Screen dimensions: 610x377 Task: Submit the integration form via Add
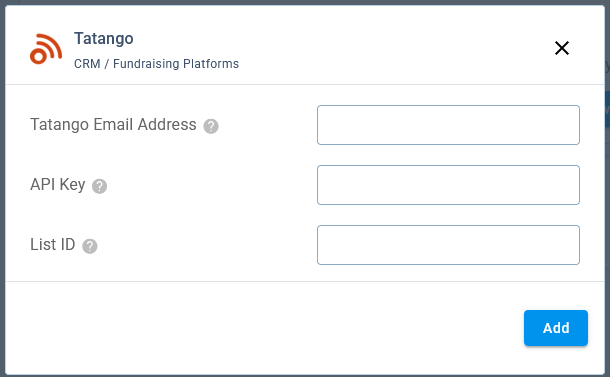point(556,328)
